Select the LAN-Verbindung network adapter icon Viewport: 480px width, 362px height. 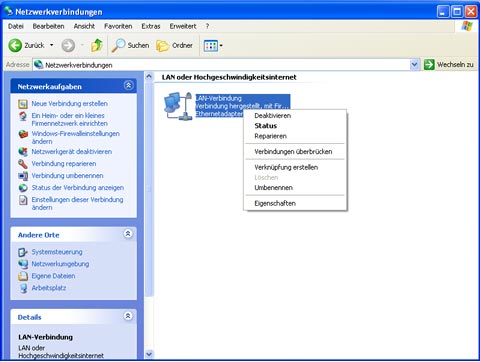point(178,106)
